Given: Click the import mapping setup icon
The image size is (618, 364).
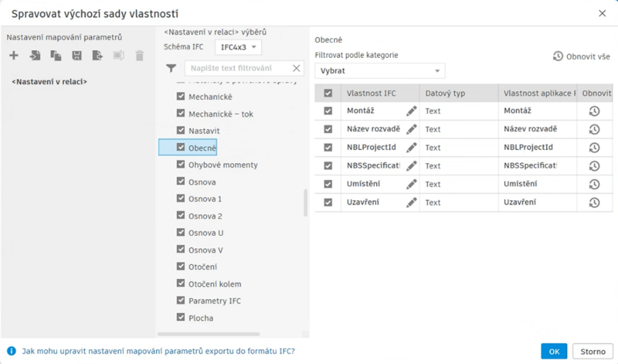Looking at the screenshot, I should point(36,56).
